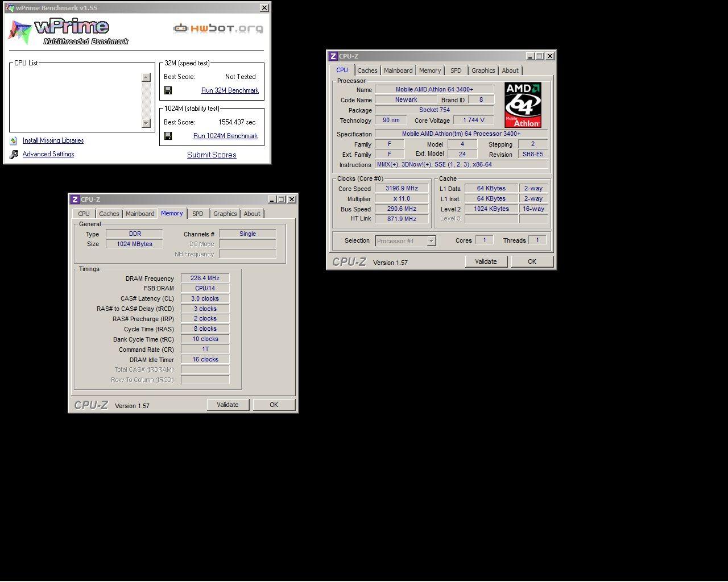Viewport: 728px width, 582px height.
Task: Click the CAS# Latency 3.0 clocks value
Action: [x=205, y=298]
